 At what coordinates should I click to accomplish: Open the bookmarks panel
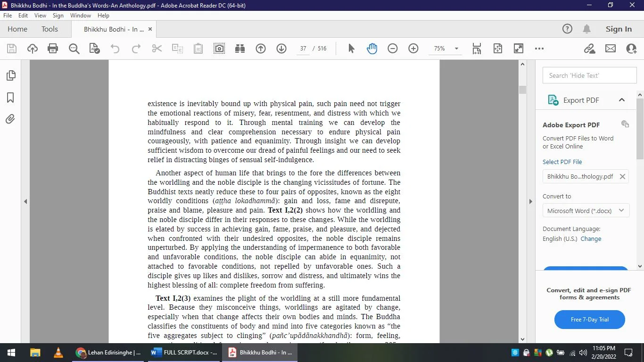[10, 98]
